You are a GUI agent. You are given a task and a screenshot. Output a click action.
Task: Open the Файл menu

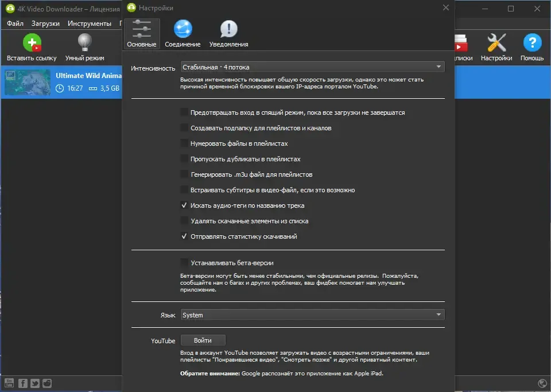15,24
